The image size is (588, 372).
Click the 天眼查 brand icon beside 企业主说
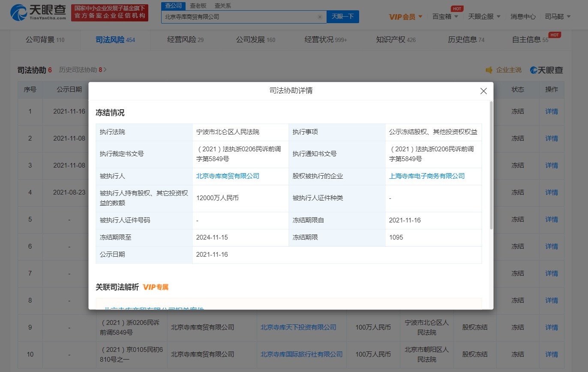click(546, 70)
